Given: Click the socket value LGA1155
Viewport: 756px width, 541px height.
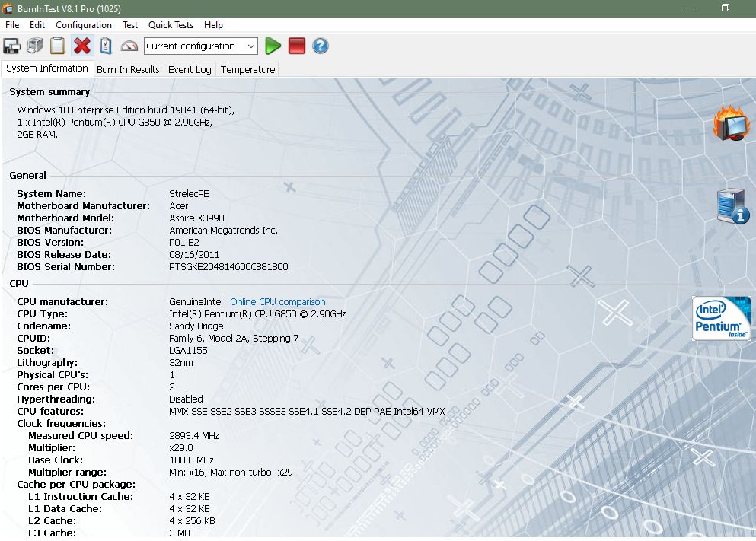Looking at the screenshot, I should [188, 351].
